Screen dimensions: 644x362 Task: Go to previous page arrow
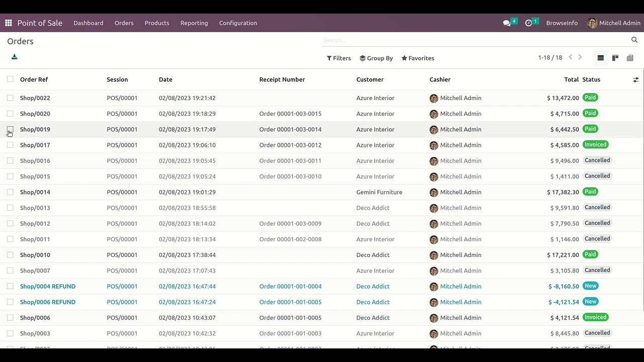(571, 57)
